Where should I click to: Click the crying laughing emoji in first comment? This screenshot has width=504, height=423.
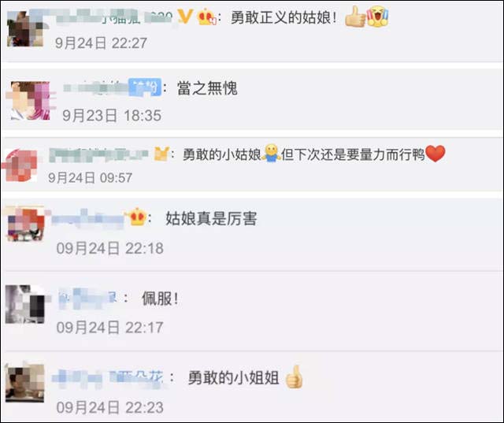378,17
